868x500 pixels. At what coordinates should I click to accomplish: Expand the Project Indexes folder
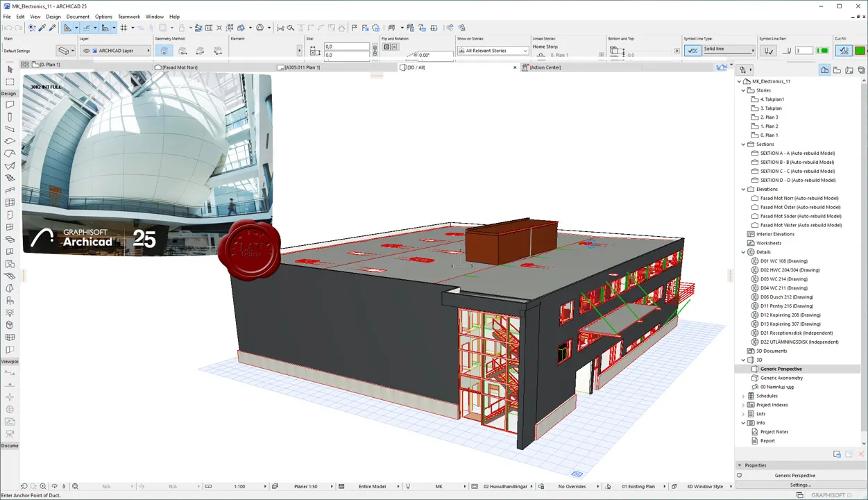click(x=743, y=405)
